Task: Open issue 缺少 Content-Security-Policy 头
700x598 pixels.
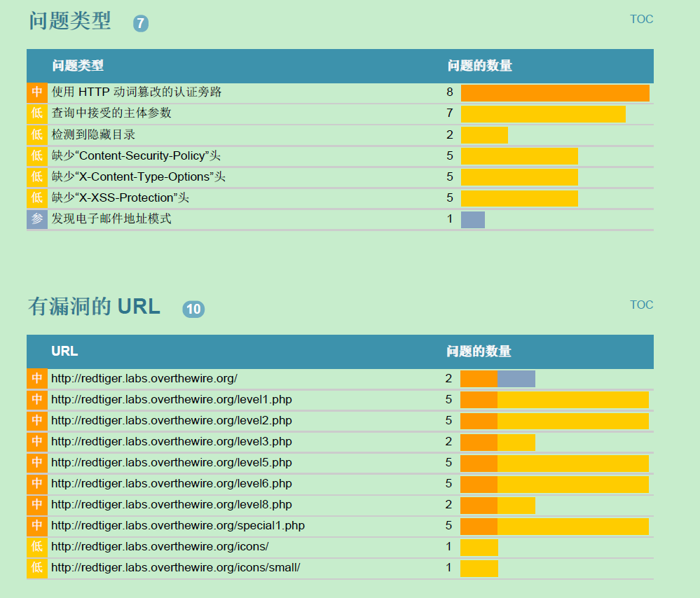Action: (x=136, y=155)
